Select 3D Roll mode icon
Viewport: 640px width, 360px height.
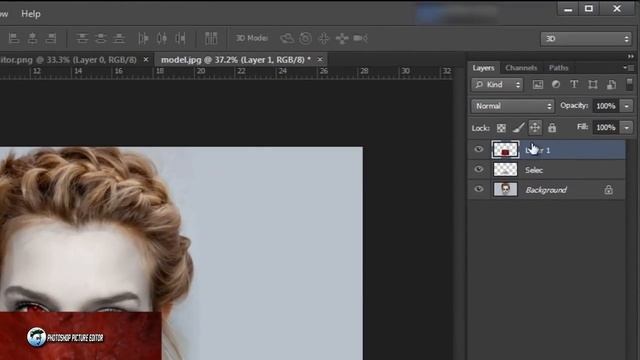coord(305,38)
